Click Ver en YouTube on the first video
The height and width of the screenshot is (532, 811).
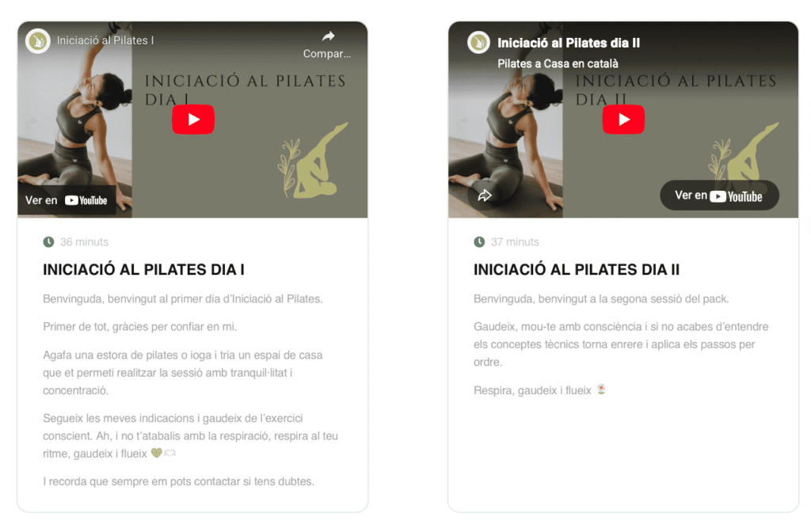67,200
